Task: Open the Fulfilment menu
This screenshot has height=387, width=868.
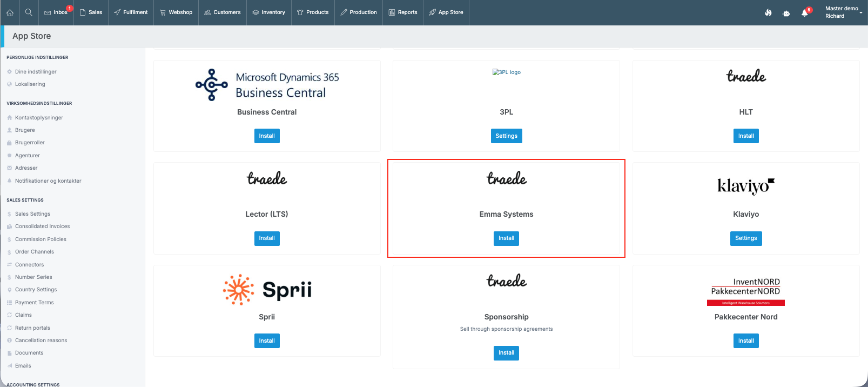Action: click(x=131, y=12)
